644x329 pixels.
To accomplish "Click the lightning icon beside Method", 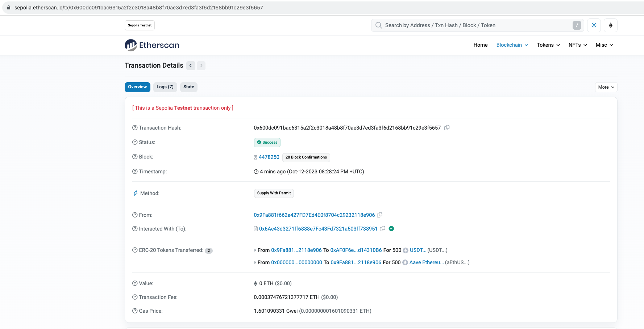I will click(135, 193).
